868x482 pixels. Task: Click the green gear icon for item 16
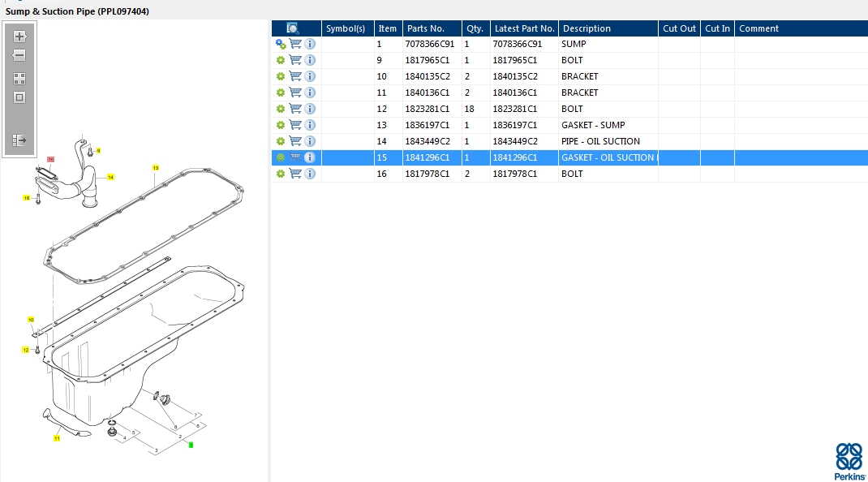(281, 174)
